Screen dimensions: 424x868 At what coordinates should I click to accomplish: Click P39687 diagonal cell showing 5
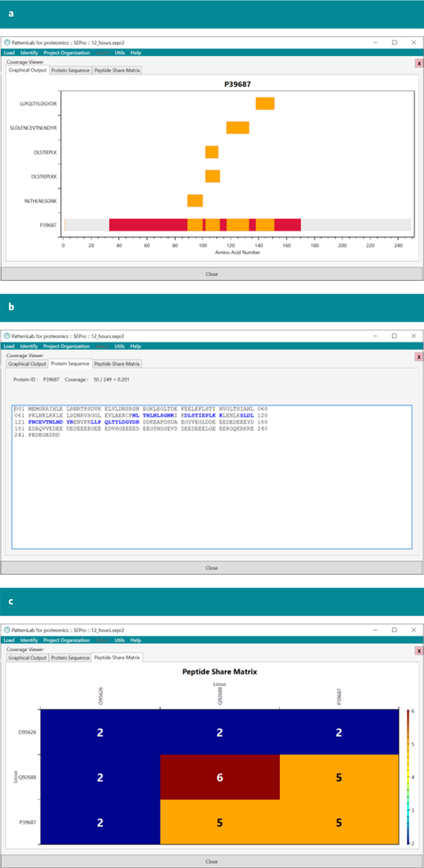click(339, 822)
